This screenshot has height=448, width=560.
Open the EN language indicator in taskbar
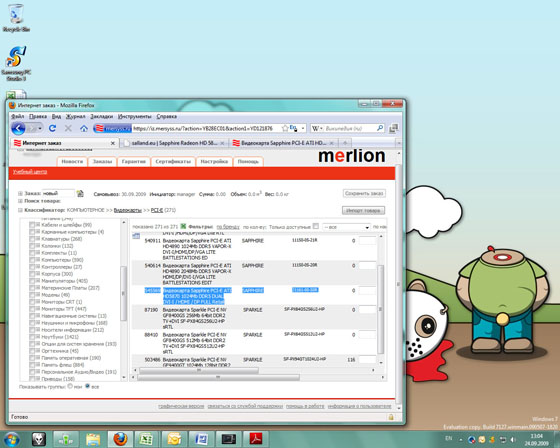[x=449, y=438]
